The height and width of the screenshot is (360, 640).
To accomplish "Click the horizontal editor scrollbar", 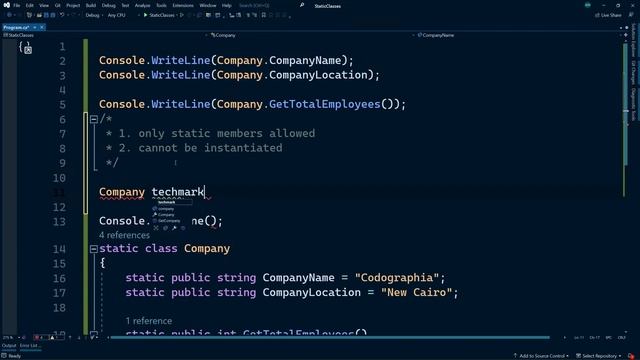I will [x=330, y=338].
